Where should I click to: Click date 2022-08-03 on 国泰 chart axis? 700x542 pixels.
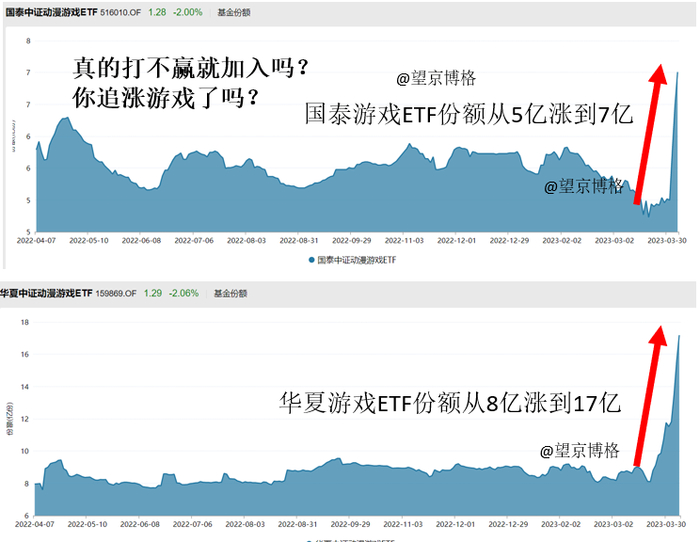click(x=246, y=241)
